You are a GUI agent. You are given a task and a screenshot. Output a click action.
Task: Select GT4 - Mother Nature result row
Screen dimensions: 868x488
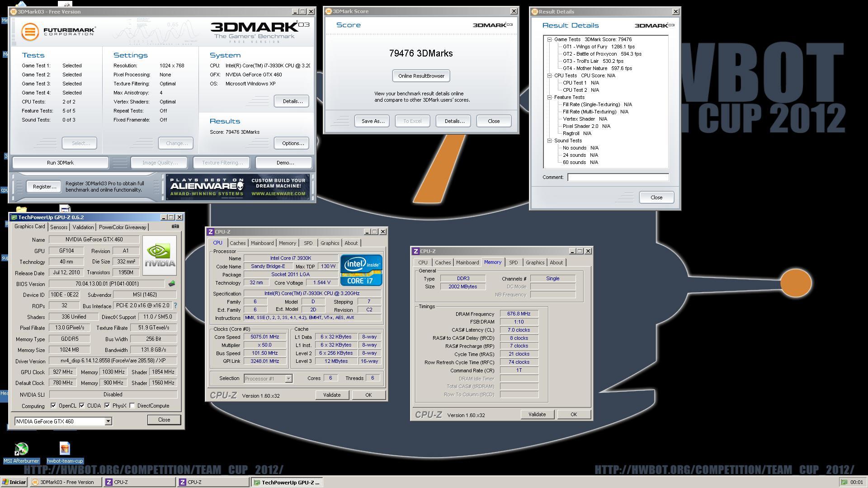click(597, 68)
